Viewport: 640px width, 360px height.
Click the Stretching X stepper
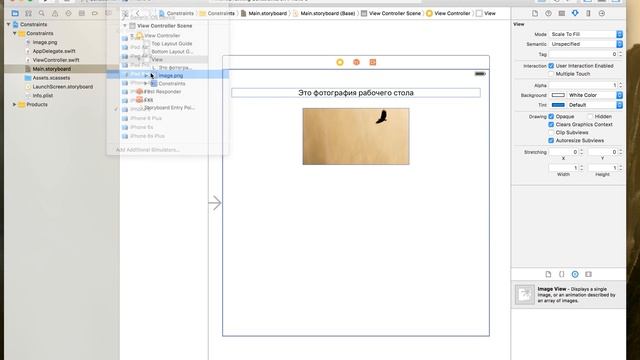click(581, 152)
